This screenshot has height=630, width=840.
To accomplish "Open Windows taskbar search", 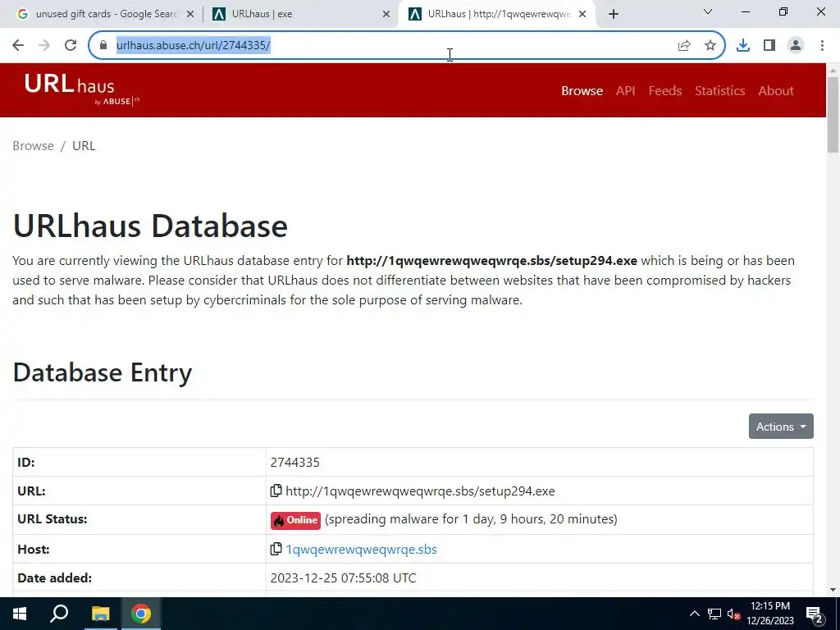I will [59, 614].
